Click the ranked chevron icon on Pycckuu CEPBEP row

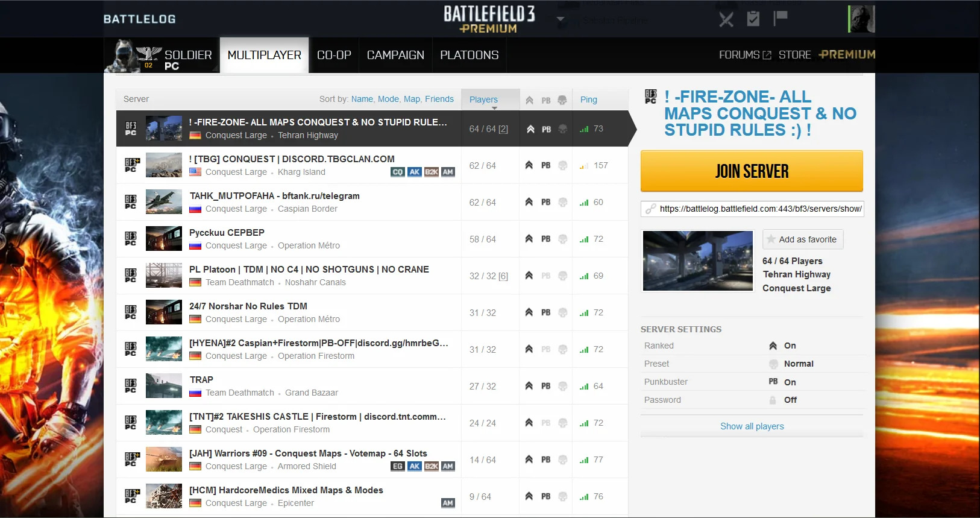(x=529, y=239)
